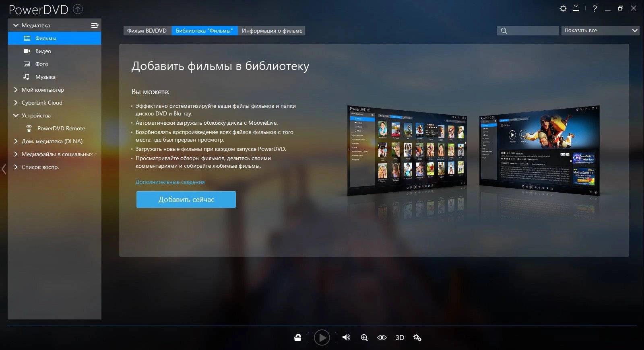This screenshot has height=350, width=644.
Task: Open player settings gears icon
Action: coord(417,338)
